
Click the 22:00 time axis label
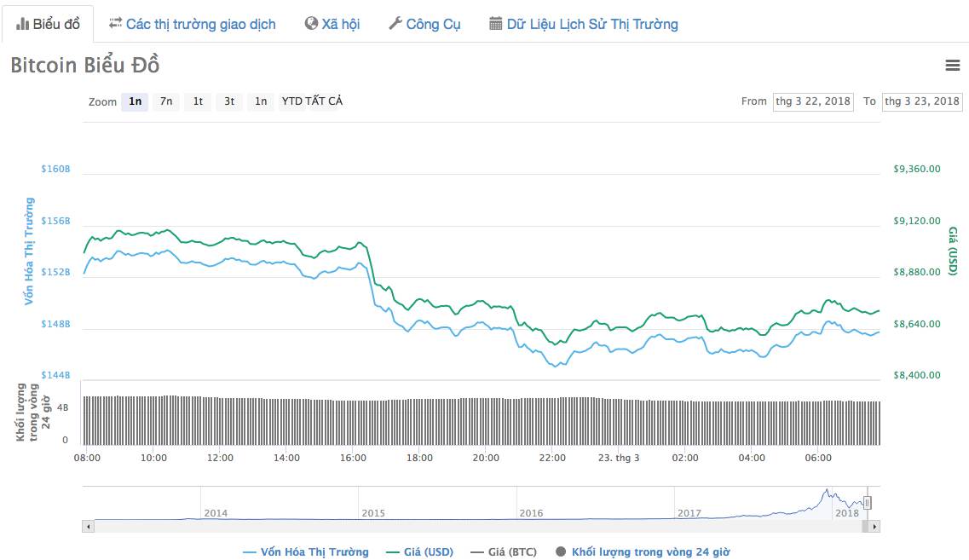(x=552, y=458)
